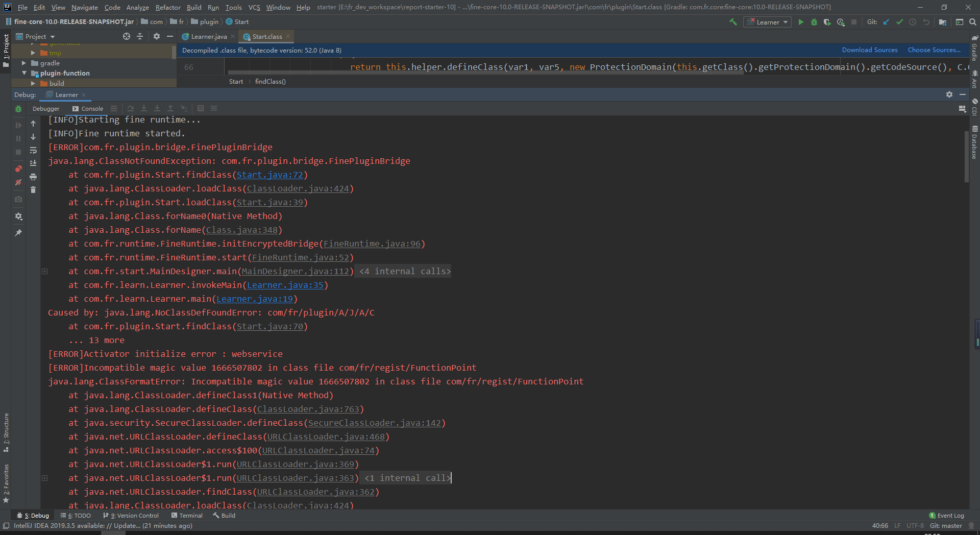Open Terminal tool window button
The image size is (980, 535).
point(187,516)
